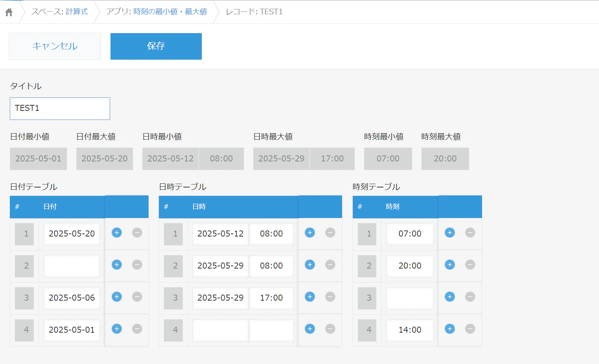Add row after 2025-05-01 in date table
This screenshot has height=364, width=599.
coord(117,329)
